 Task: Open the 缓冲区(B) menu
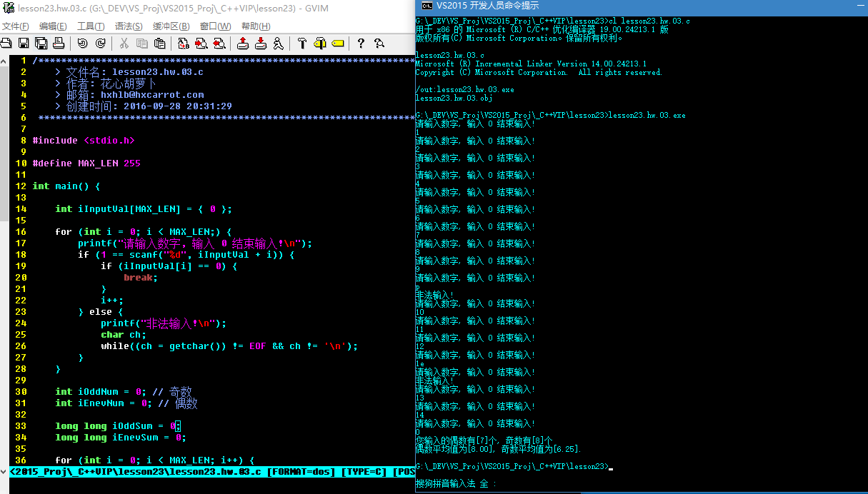(171, 26)
